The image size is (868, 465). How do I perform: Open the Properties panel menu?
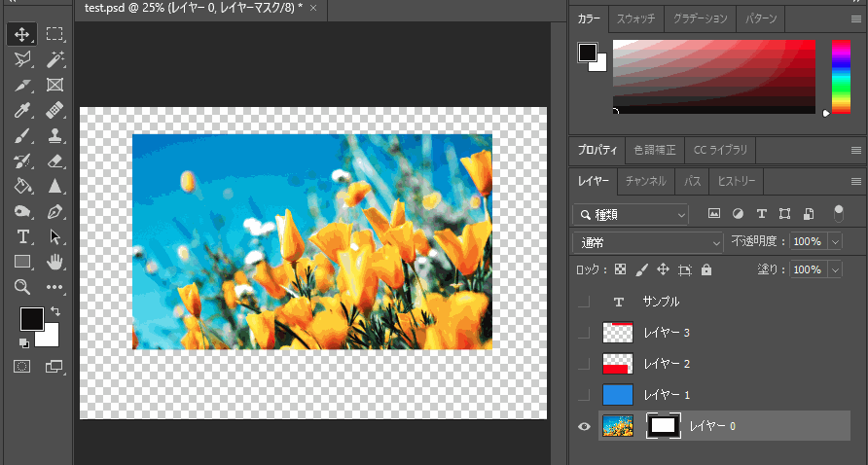[x=855, y=150]
